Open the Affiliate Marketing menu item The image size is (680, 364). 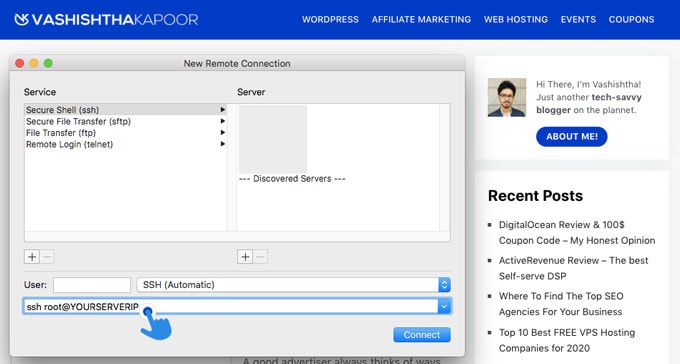point(421,20)
